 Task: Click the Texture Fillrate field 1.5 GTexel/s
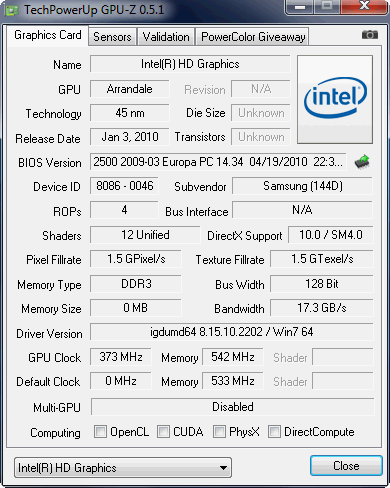coord(322,259)
